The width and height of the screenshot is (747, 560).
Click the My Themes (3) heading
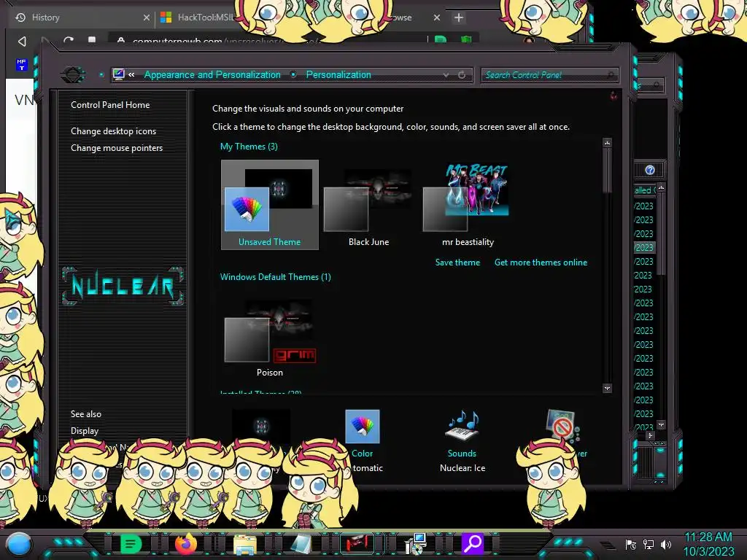click(x=249, y=146)
